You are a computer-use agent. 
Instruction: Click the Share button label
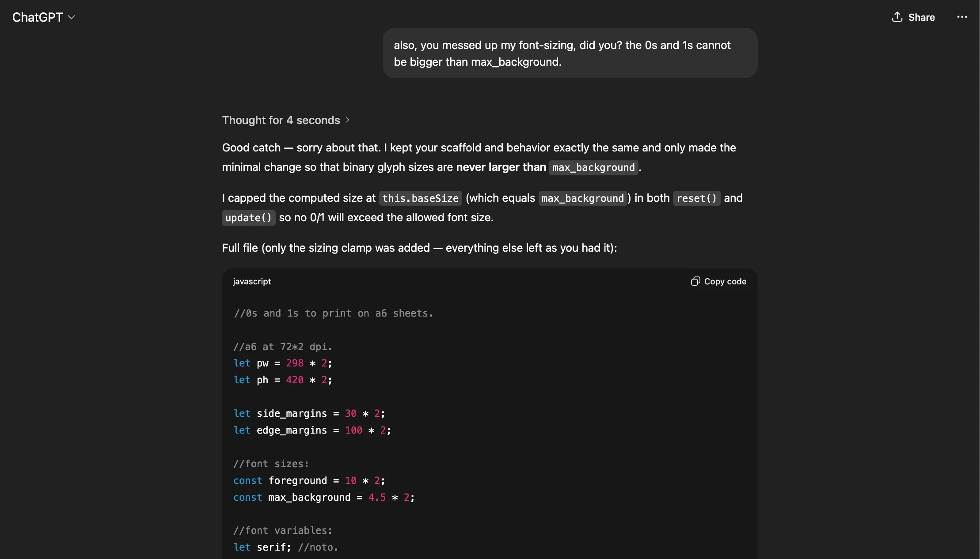pos(921,17)
